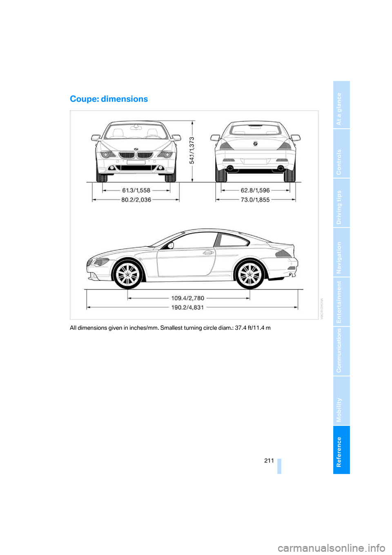
Task: Open the Entertainment side tab
Action: (341, 302)
